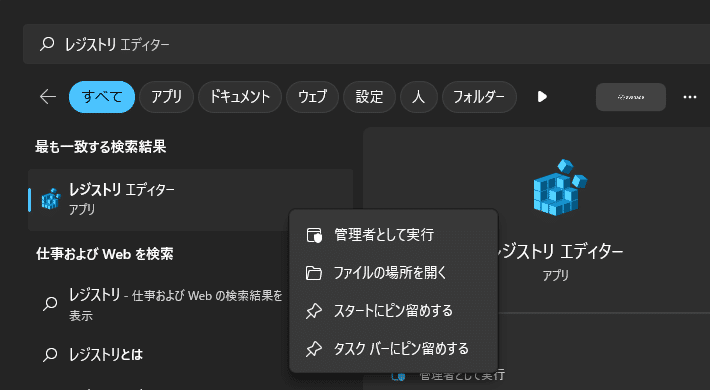Image resolution: width=710 pixels, height=390 pixels.
Task: Click the small レジストリ エディター icon in the best-match result
Action: 51,199
